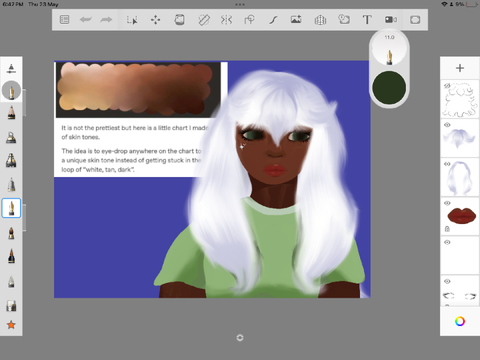Open the Draw Style shapes tool
The height and width of the screenshot is (360, 480).
tap(249, 20)
